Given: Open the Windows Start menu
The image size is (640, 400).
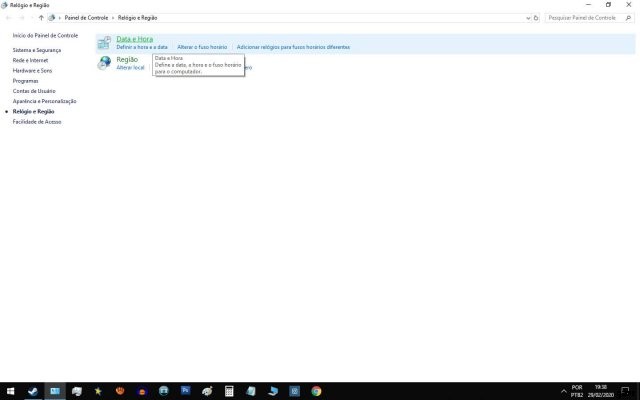Looking at the screenshot, I should click(10, 391).
